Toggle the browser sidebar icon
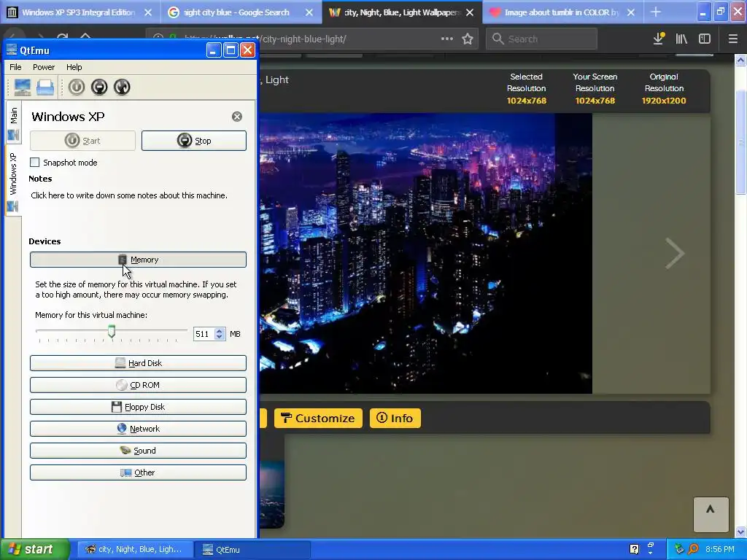Image resolution: width=747 pixels, height=560 pixels. coord(705,39)
